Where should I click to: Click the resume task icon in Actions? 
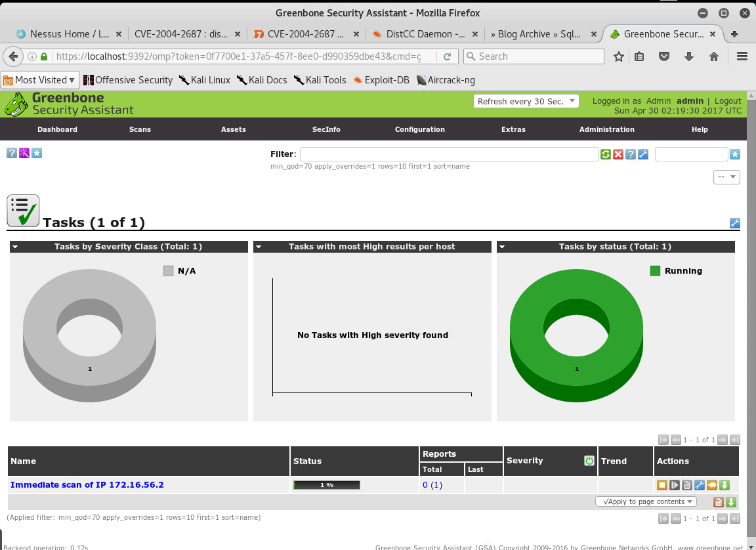coord(675,485)
